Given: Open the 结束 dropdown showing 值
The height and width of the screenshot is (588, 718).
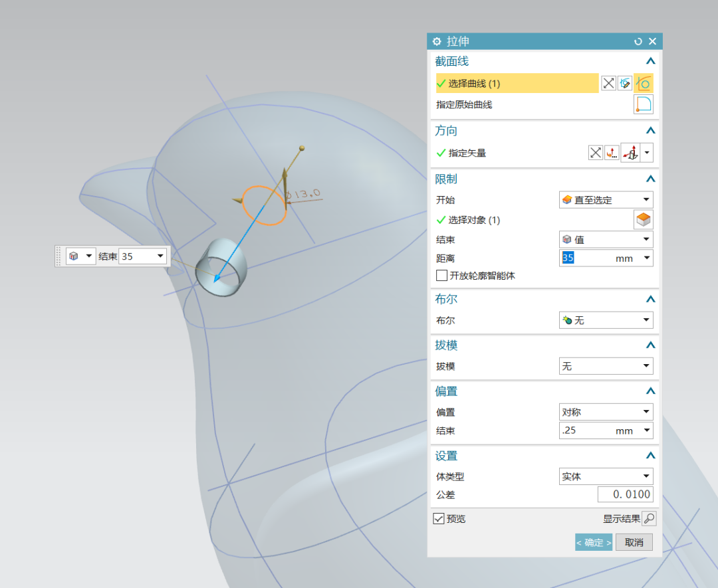Looking at the screenshot, I should [x=605, y=239].
